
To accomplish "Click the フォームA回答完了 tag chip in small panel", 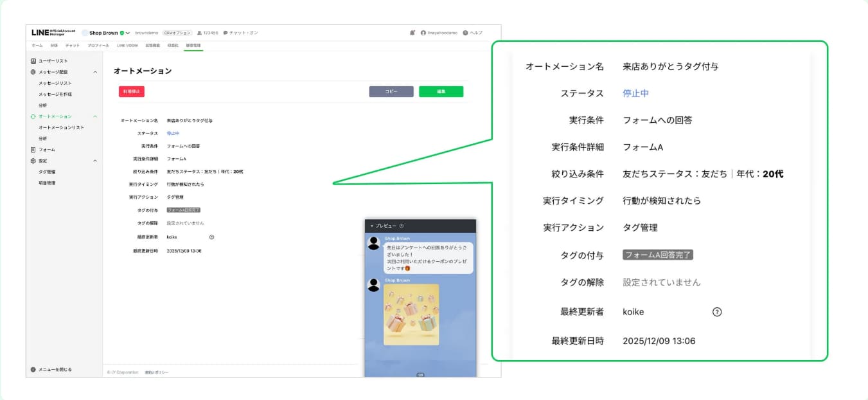I will point(183,210).
